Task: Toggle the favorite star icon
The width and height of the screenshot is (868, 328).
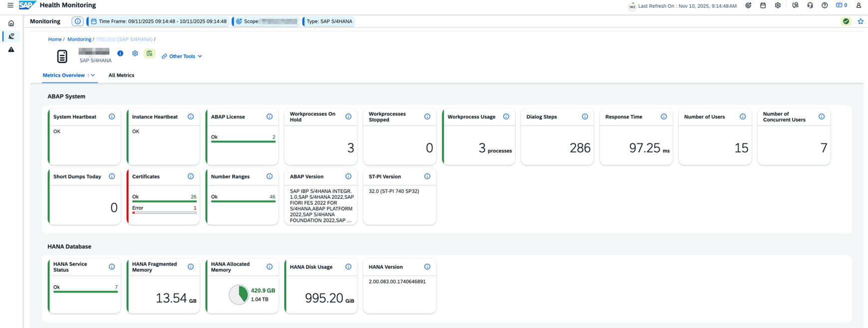Action: (x=861, y=21)
